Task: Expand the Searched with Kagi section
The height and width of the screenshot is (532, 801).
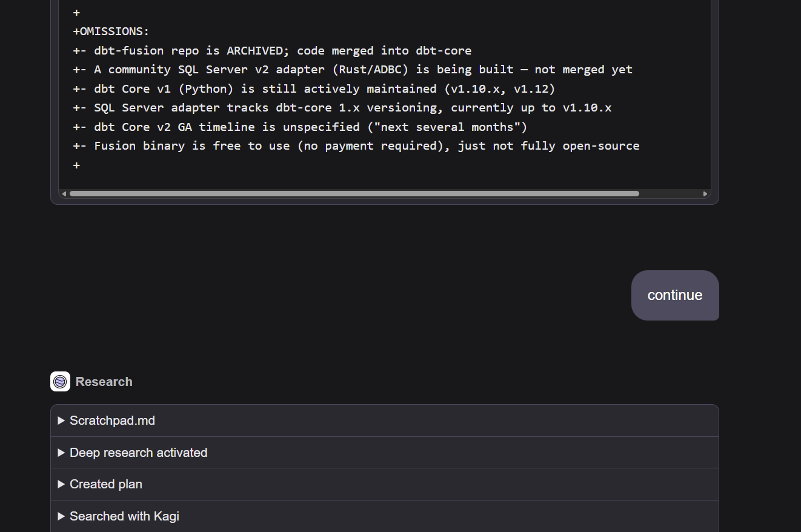Action: pyautogui.click(x=384, y=516)
